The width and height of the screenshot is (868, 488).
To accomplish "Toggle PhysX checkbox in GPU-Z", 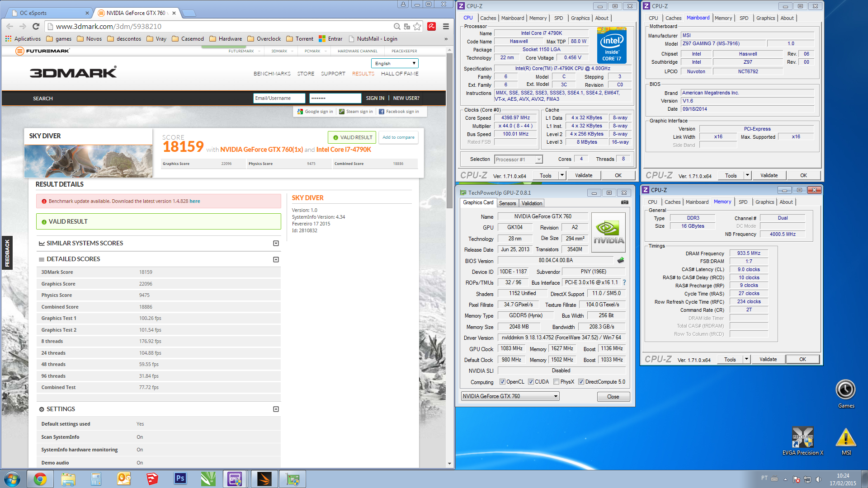I will 557,382.
